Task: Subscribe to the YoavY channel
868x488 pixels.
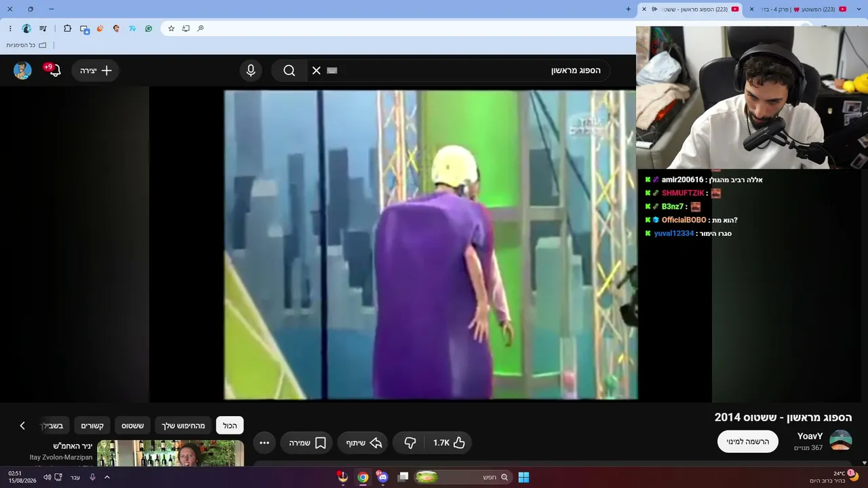Action: click(748, 441)
